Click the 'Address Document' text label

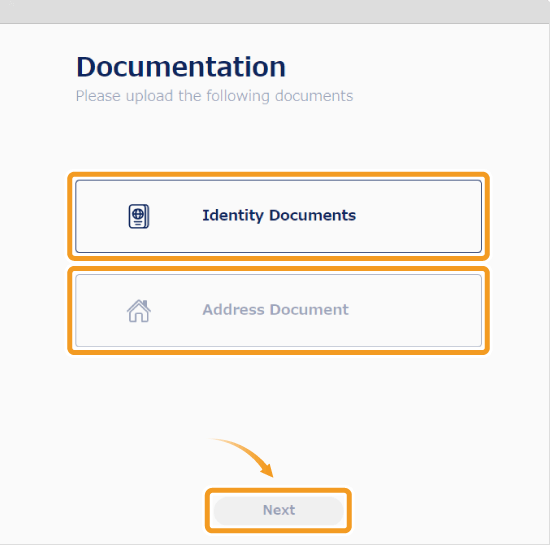(275, 310)
